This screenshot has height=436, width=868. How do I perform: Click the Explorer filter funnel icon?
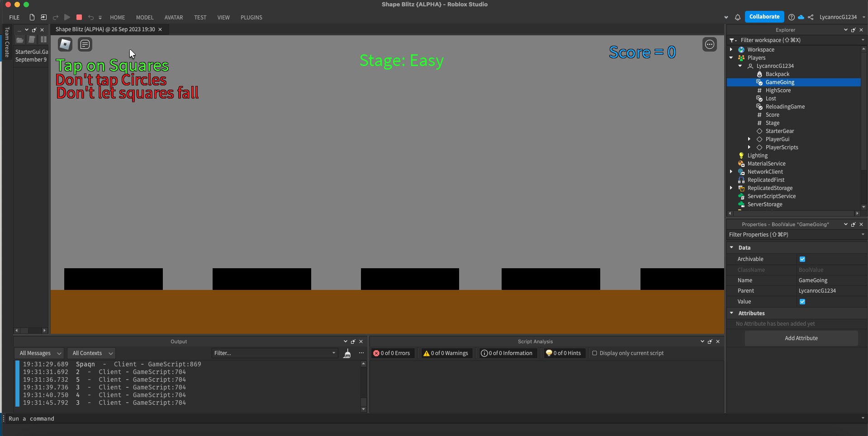[733, 40]
